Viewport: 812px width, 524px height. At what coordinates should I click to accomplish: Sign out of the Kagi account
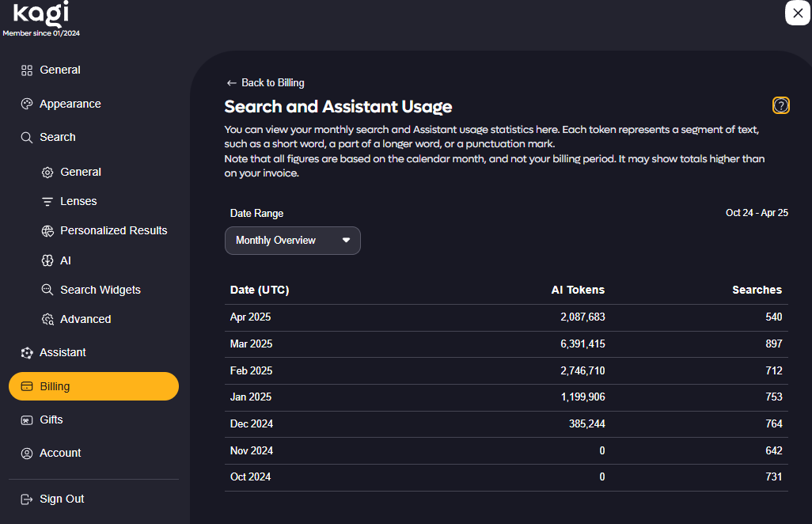62,499
